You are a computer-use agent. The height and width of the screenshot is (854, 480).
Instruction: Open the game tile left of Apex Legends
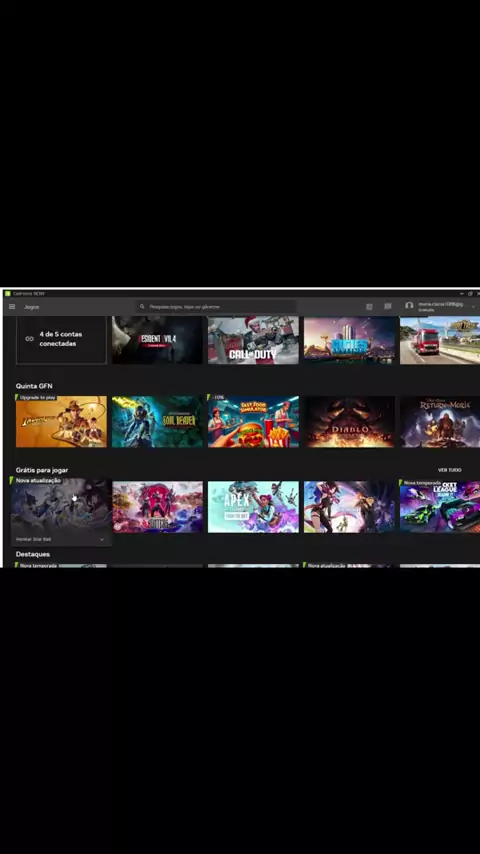tap(157, 507)
